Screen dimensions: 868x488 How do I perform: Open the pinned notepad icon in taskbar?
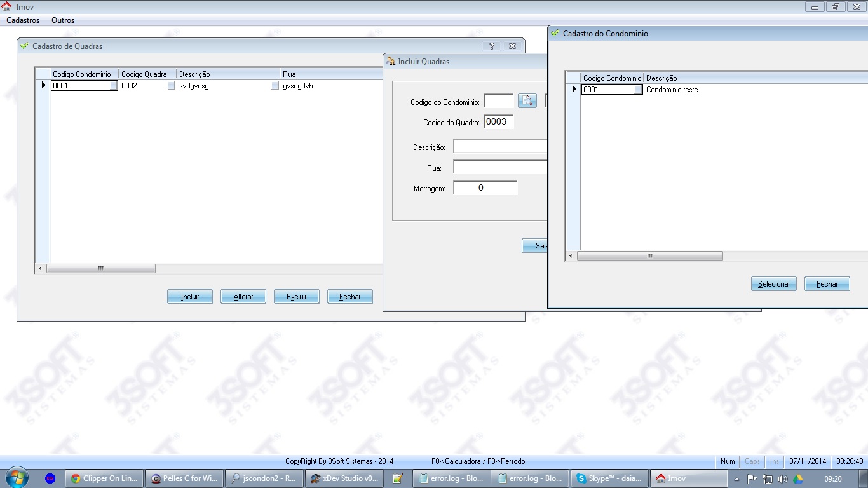point(398,478)
